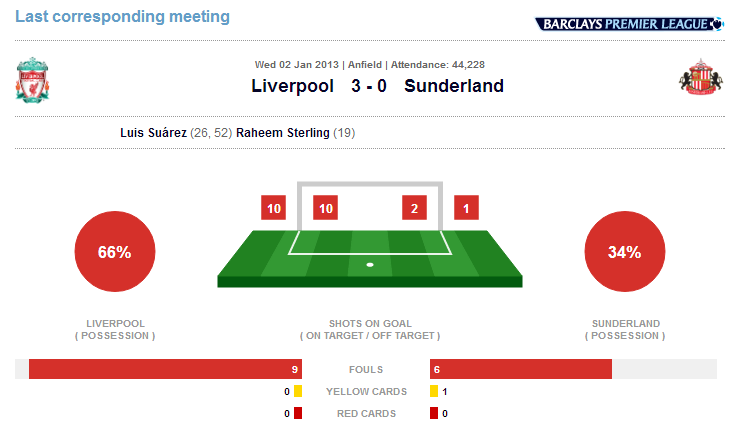This screenshot has width=737, height=421.
Task: Click the 34% Sunderland possession circle
Action: [x=625, y=251]
